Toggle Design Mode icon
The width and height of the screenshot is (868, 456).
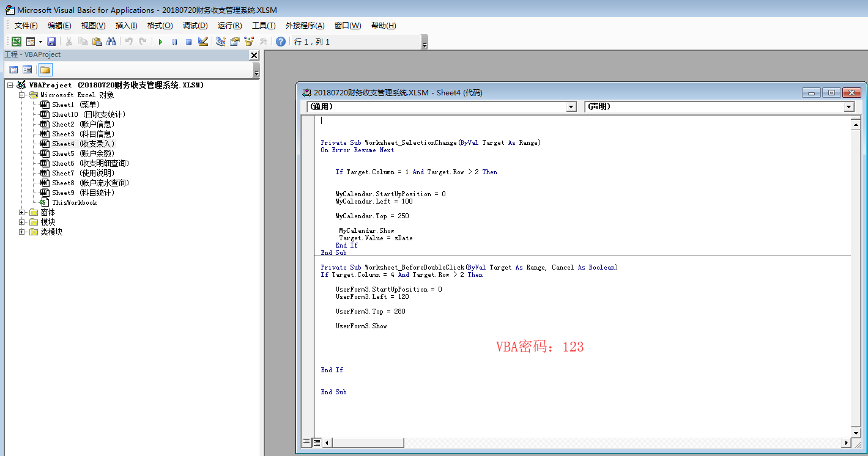pyautogui.click(x=202, y=42)
